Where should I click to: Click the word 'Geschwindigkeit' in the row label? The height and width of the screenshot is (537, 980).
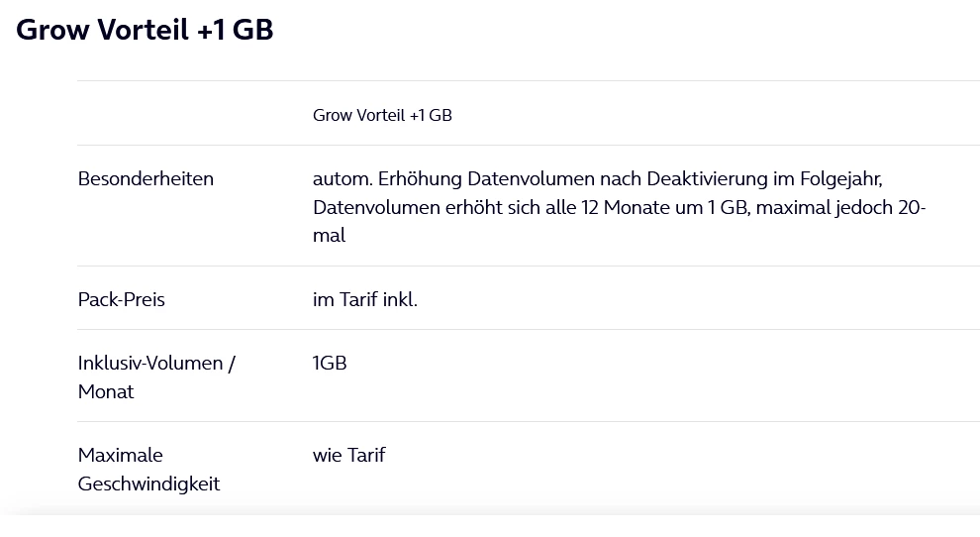click(x=148, y=483)
